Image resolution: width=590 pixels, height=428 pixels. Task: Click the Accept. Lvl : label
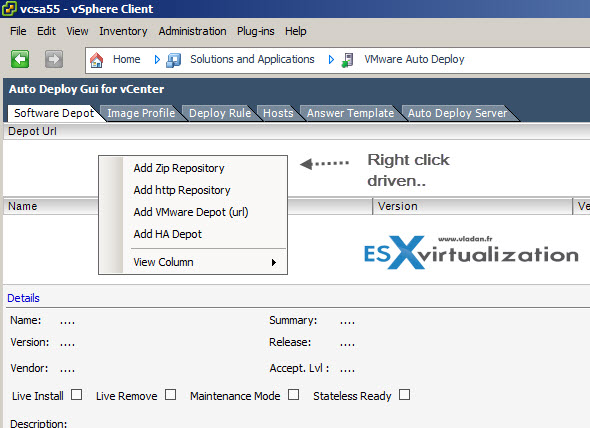[x=300, y=368]
